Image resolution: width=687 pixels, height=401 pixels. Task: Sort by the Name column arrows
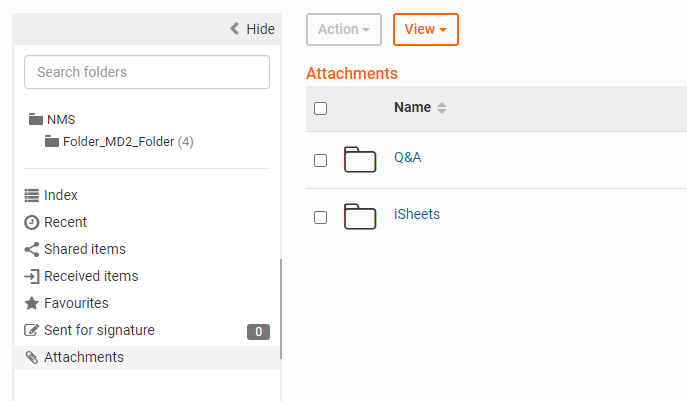point(442,108)
